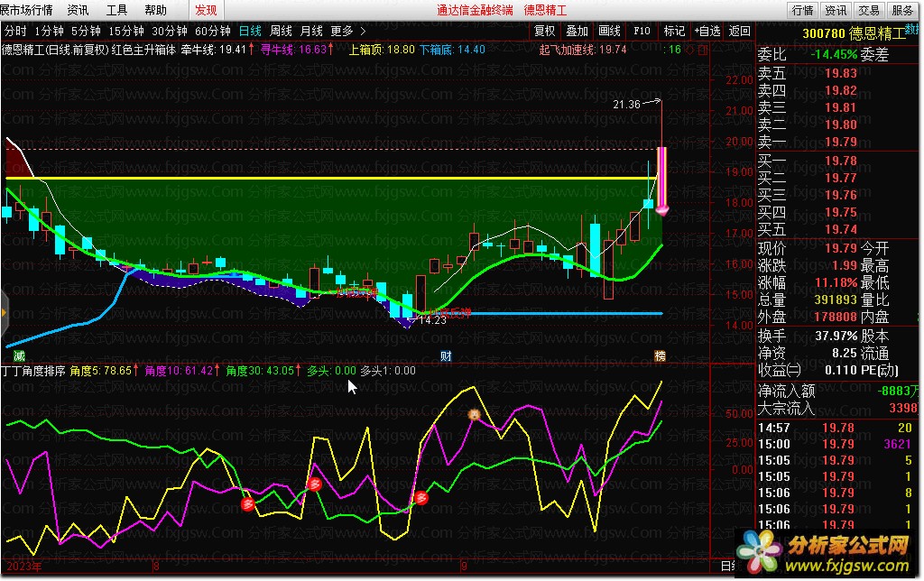Click the 交易 button at top right
Image resolution: width=924 pixels, height=581 pixels.
pyautogui.click(x=869, y=10)
